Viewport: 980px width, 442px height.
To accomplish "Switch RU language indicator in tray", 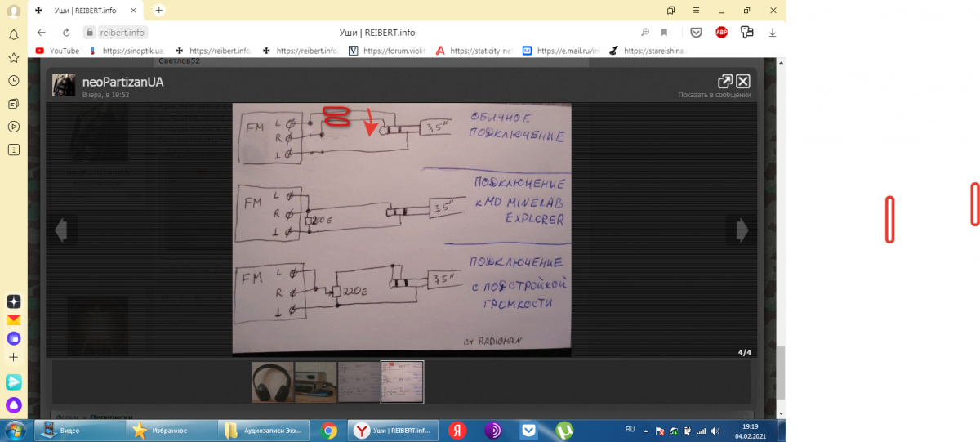I will click(630, 430).
